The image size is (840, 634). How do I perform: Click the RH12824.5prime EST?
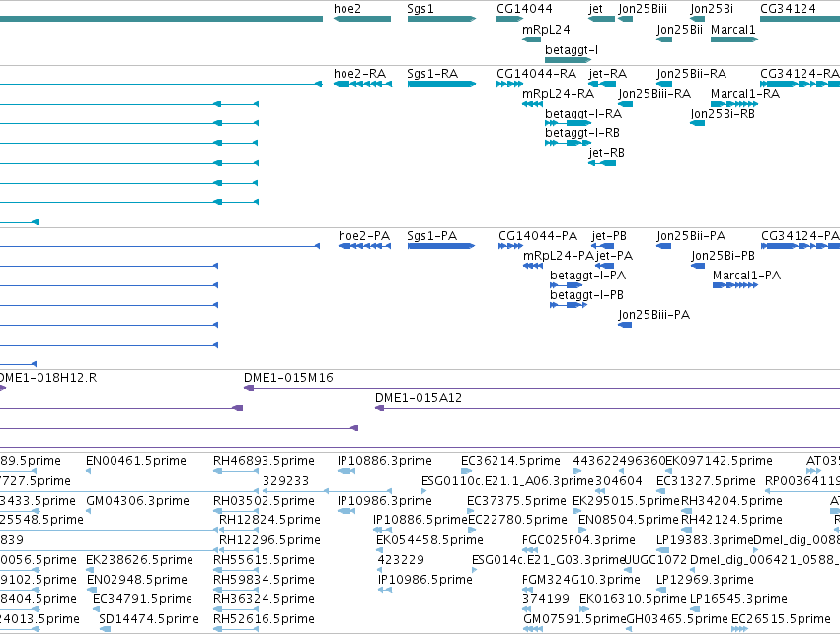239,530
